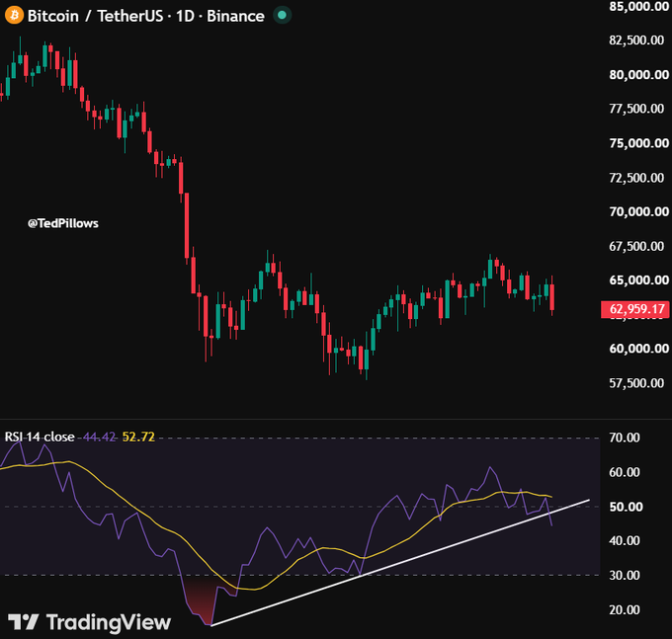
Task: Click the 75,000.00 price axis label
Action: coord(639,143)
